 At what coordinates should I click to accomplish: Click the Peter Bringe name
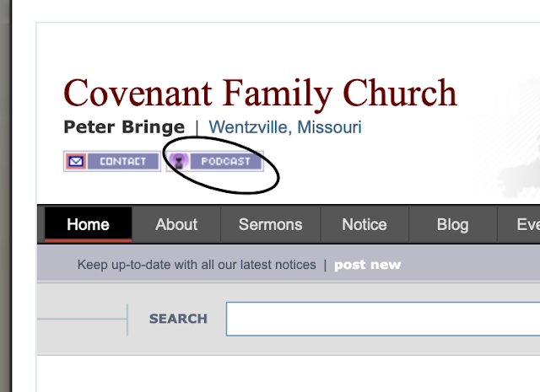(124, 128)
